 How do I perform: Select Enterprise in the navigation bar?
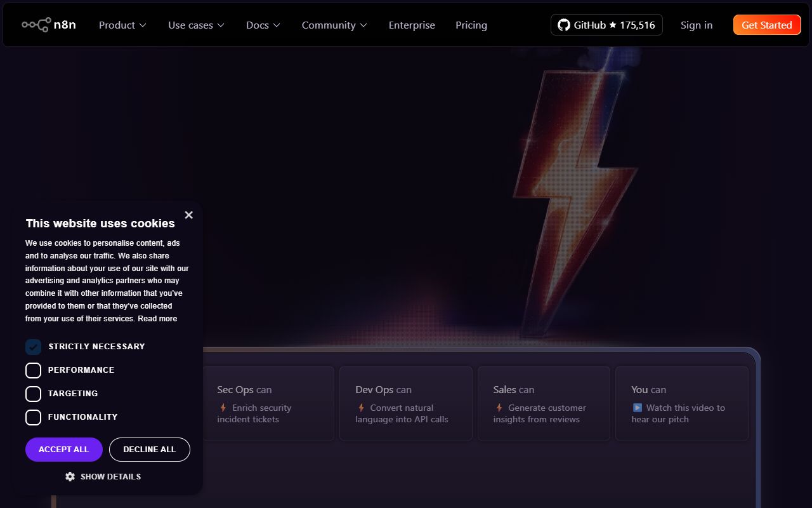click(412, 25)
